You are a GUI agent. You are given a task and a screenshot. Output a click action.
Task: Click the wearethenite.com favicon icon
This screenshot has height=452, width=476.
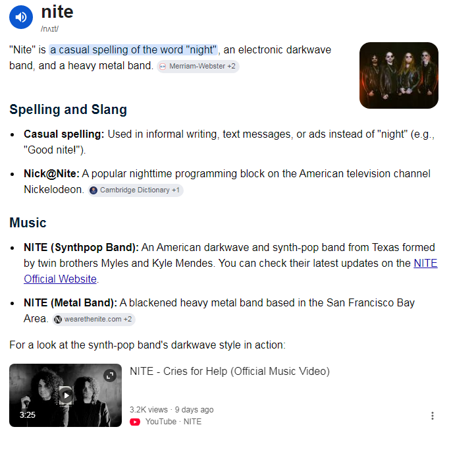click(58, 320)
